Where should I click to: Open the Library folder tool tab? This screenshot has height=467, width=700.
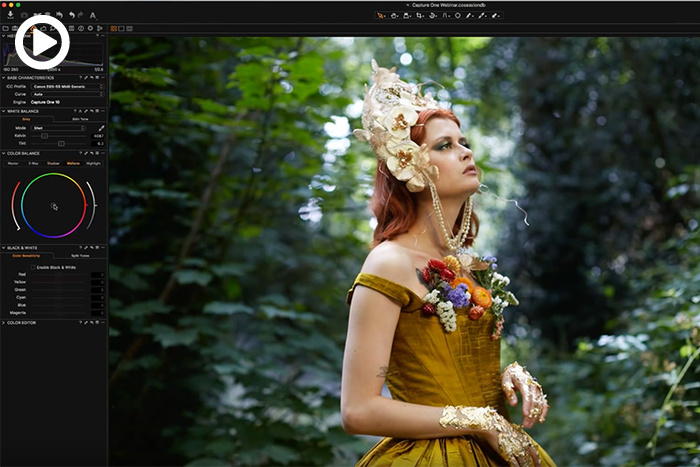click(5, 29)
